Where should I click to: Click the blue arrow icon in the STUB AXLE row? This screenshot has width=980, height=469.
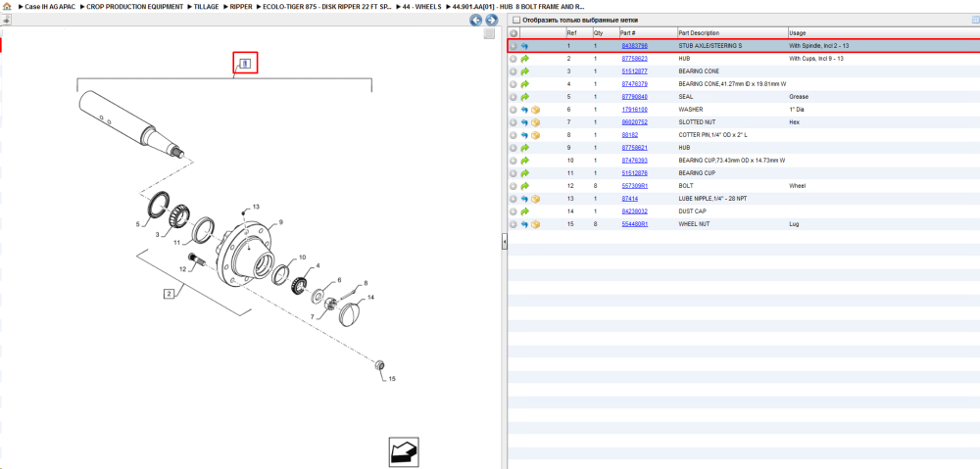point(524,46)
